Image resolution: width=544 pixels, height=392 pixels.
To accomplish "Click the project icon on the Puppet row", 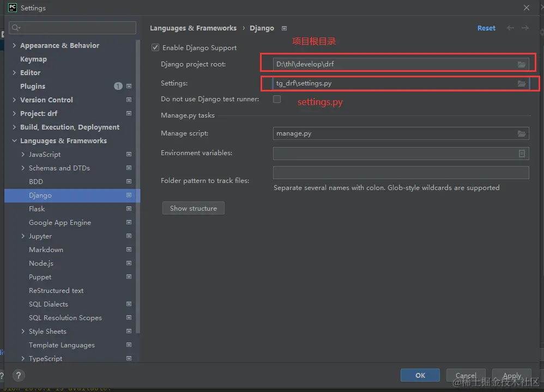I will (129, 277).
